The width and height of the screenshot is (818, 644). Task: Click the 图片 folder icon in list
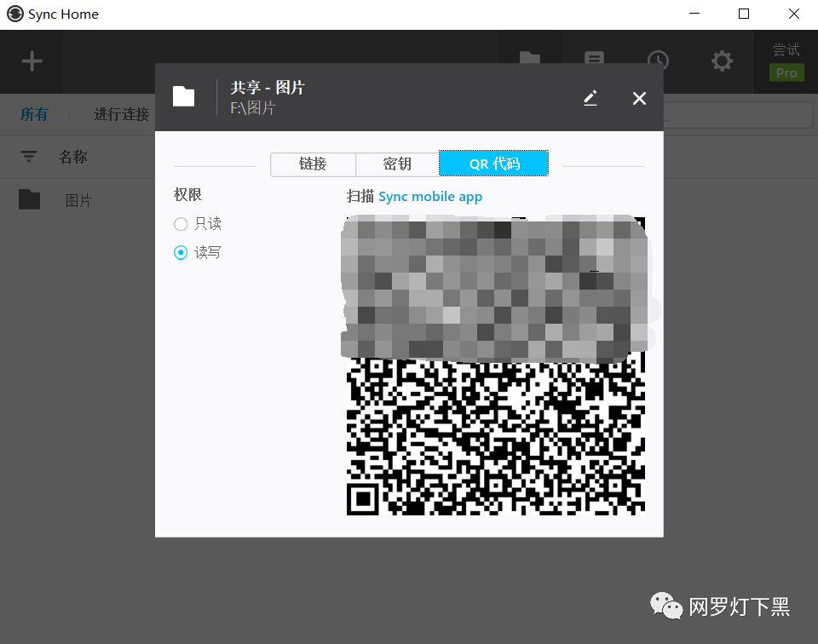(x=29, y=199)
